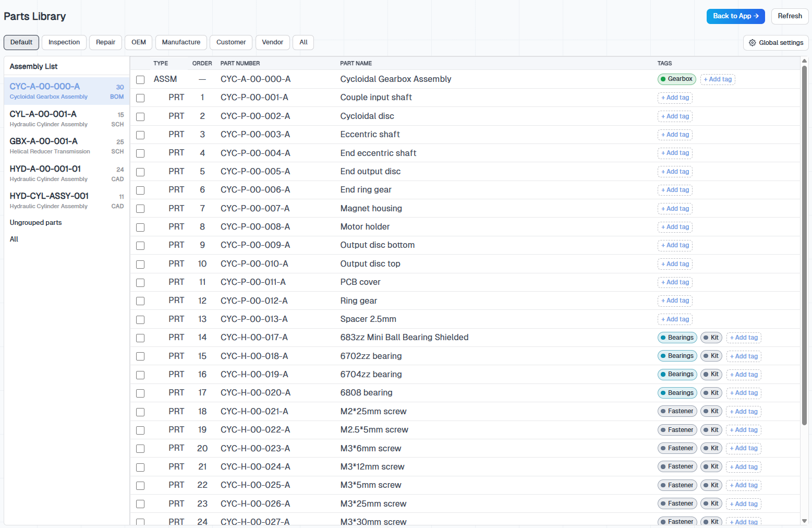Switch to the Inspection tab

click(64, 42)
